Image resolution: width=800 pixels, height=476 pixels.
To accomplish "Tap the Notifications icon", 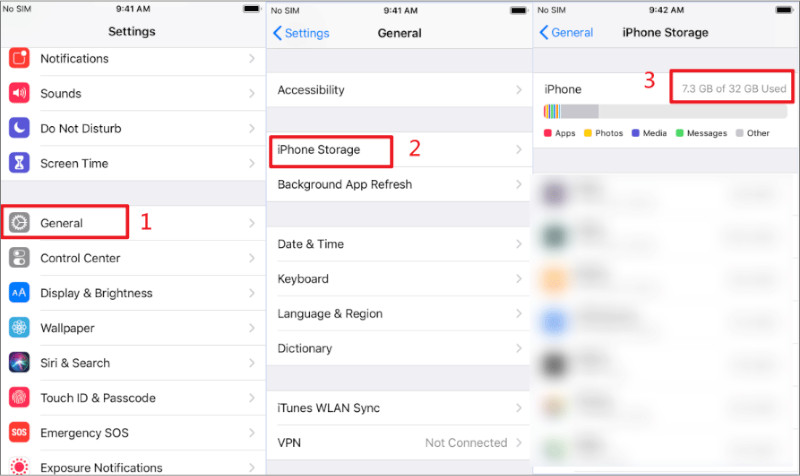I will point(20,58).
